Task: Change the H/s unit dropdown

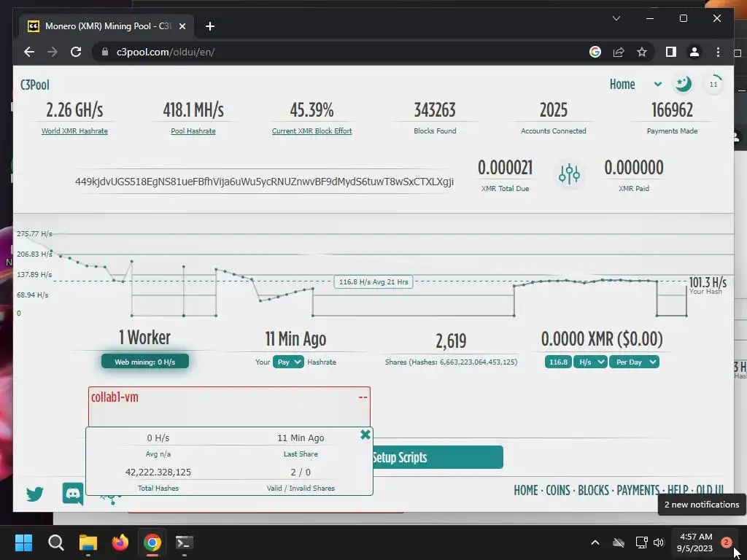Action: click(x=590, y=362)
